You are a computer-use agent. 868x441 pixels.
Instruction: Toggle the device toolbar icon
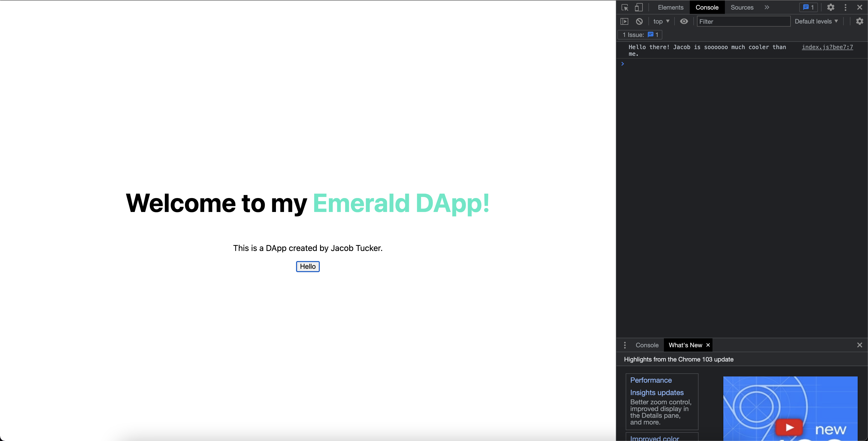639,7
